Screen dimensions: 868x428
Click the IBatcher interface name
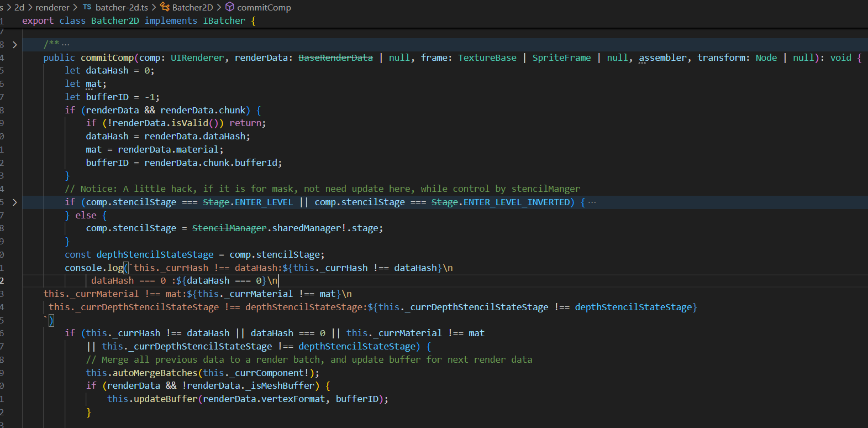(224, 20)
